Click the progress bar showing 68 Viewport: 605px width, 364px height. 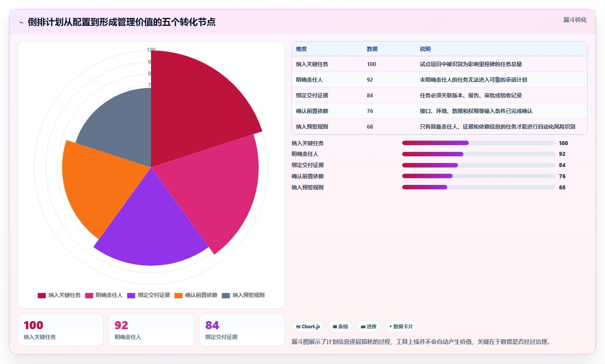(x=479, y=187)
